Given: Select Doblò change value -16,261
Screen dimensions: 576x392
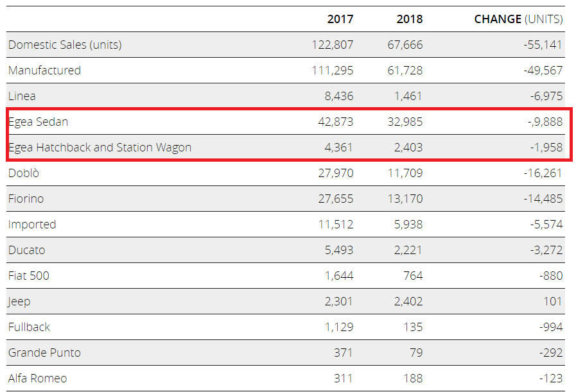Looking at the screenshot, I should 543,173.
